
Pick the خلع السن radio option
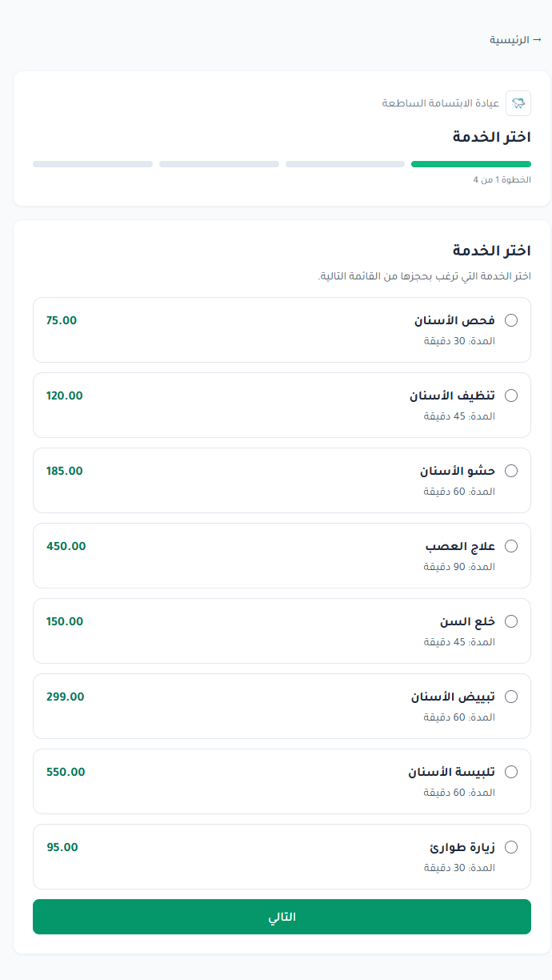pyautogui.click(x=511, y=621)
